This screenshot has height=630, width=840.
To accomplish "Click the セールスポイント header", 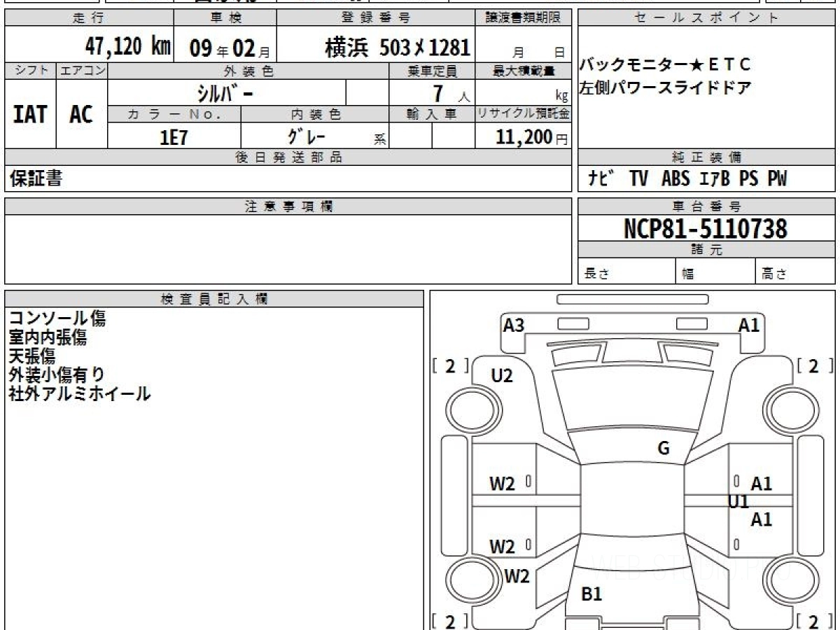I will pos(707,18).
